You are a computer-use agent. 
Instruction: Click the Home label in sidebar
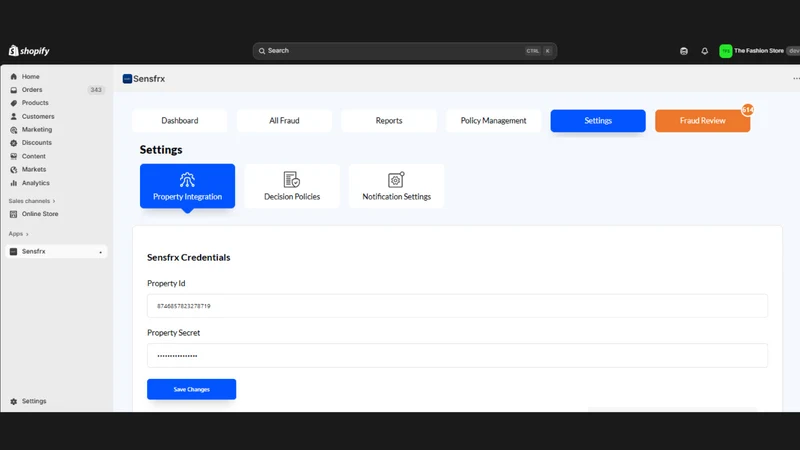tap(31, 77)
